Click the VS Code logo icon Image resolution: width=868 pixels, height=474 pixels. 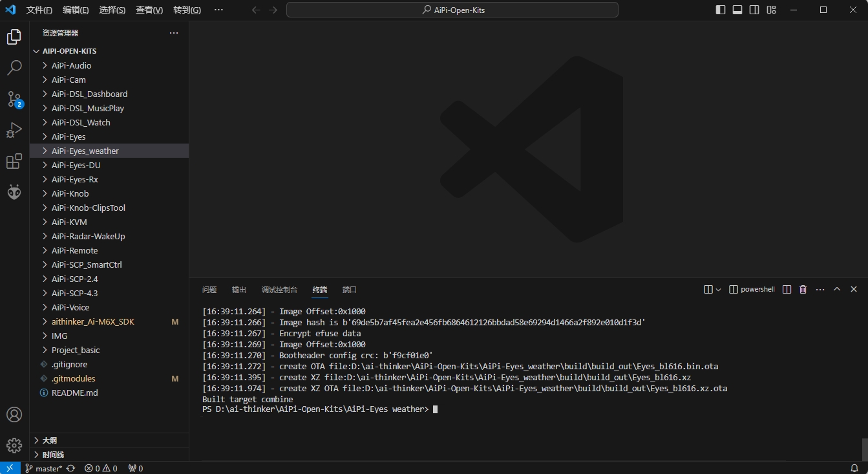pos(10,10)
